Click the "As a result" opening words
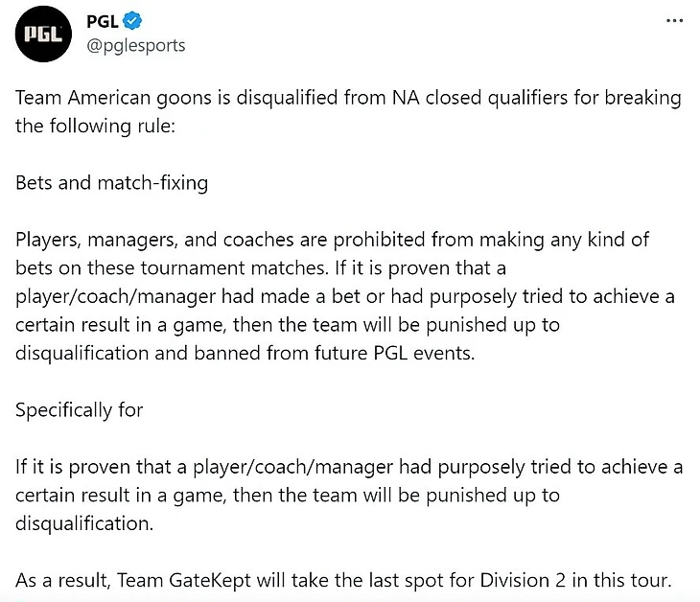700x602 pixels. click(x=63, y=579)
